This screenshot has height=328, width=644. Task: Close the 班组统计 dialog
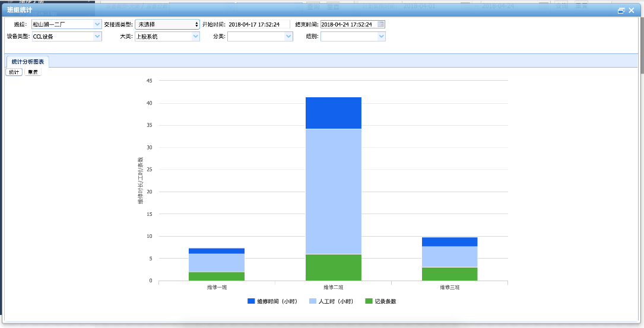pos(632,11)
